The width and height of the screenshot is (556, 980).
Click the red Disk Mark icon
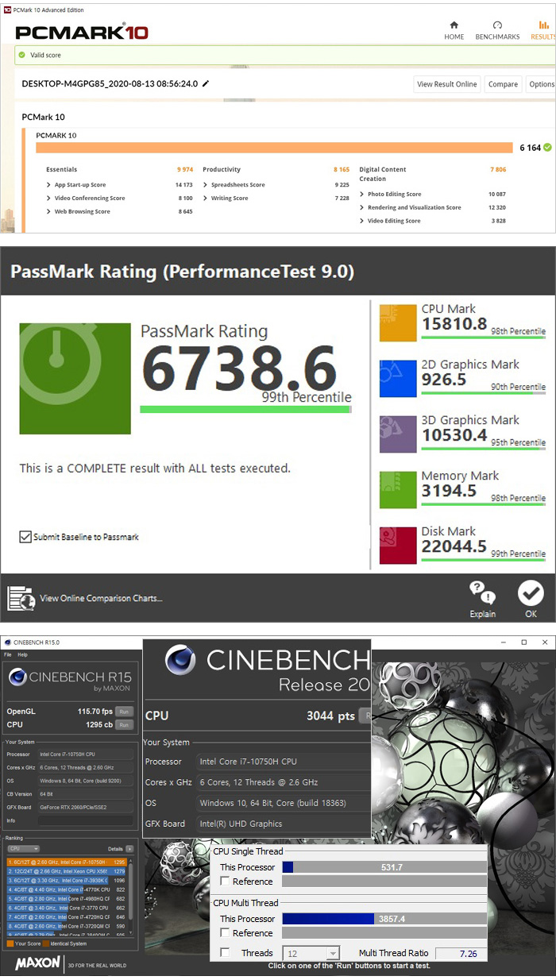click(x=398, y=544)
